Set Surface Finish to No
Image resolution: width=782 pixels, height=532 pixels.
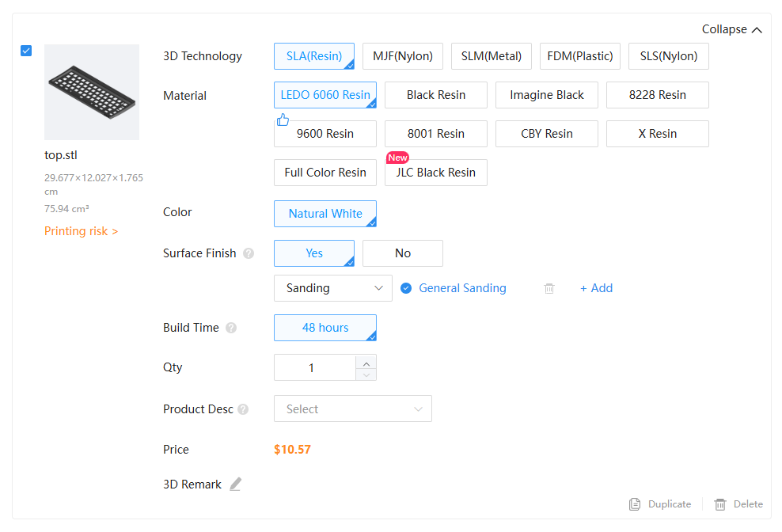[x=402, y=253]
